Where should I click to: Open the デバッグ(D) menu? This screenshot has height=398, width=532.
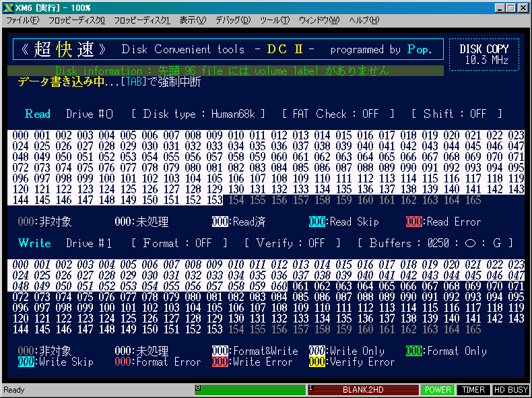click(x=233, y=20)
